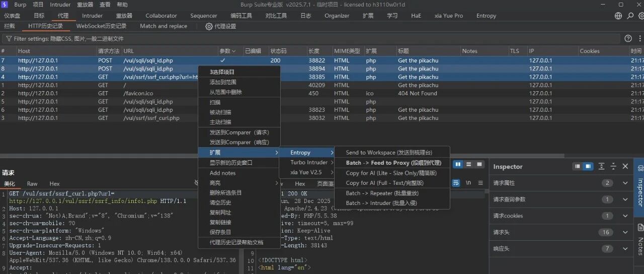Switch request view to Hex tab

[x=54, y=184]
